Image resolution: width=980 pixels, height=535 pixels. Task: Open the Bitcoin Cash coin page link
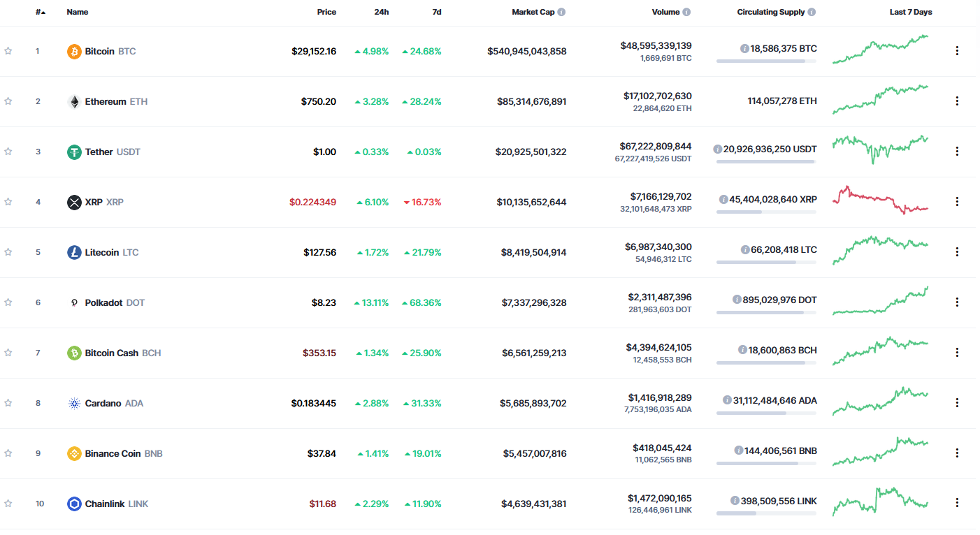112,353
